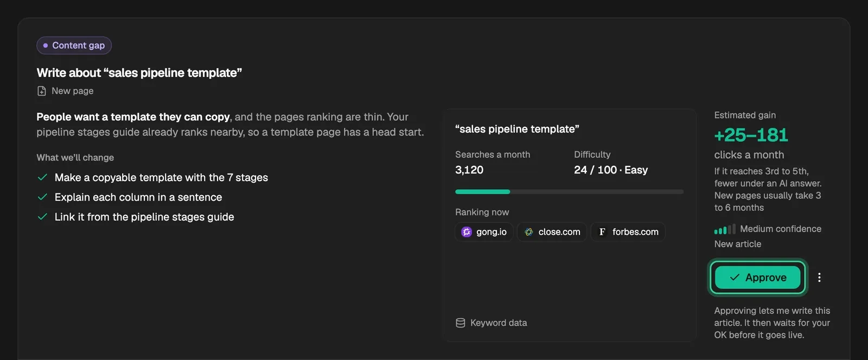This screenshot has height=360, width=868.
Task: Approve the sales pipeline template article
Action: (758, 277)
